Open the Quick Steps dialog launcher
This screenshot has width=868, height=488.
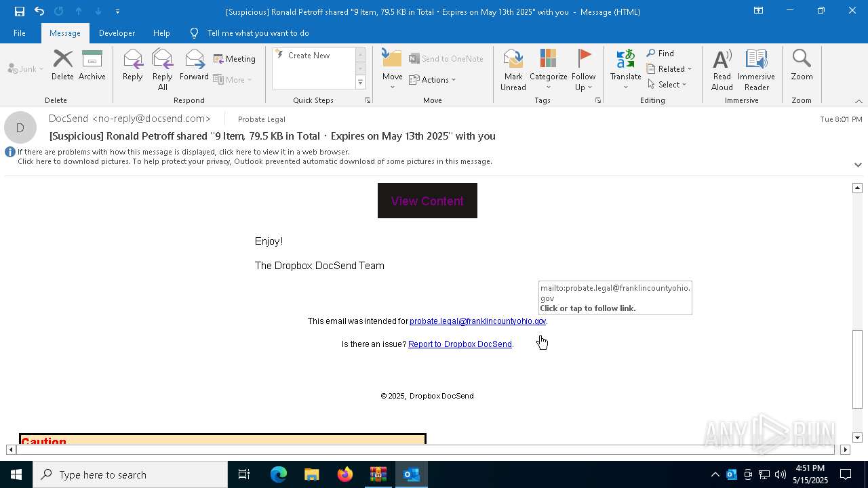click(x=368, y=100)
